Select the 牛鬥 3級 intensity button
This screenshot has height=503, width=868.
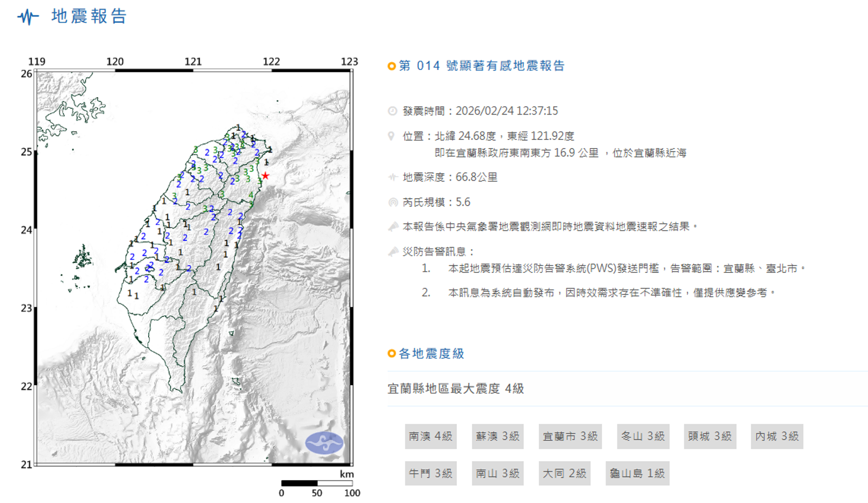(430, 473)
